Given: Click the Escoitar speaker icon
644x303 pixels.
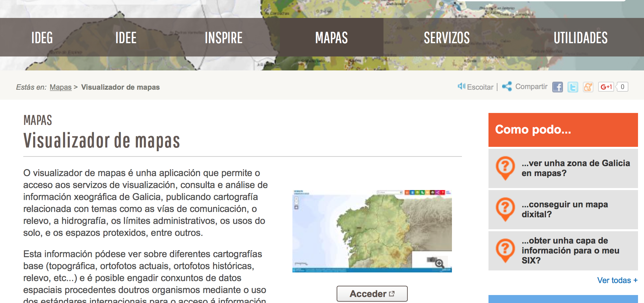Looking at the screenshot, I should point(461,86).
